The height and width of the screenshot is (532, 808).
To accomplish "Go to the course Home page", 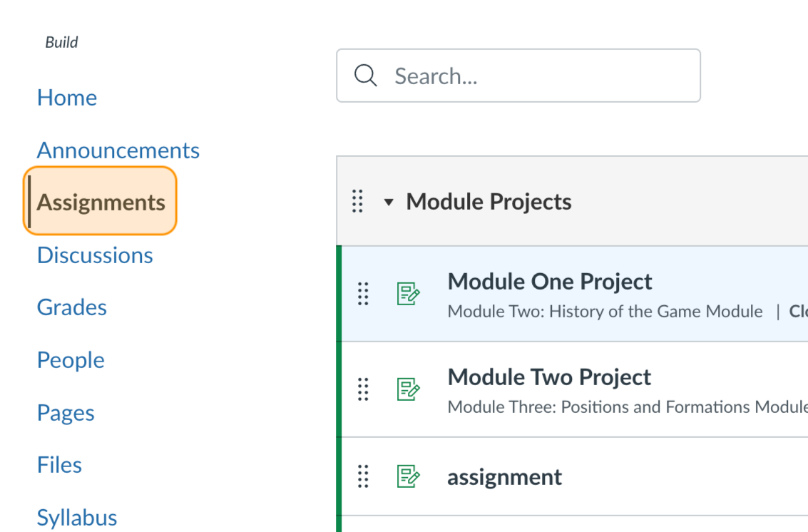I will [x=67, y=97].
